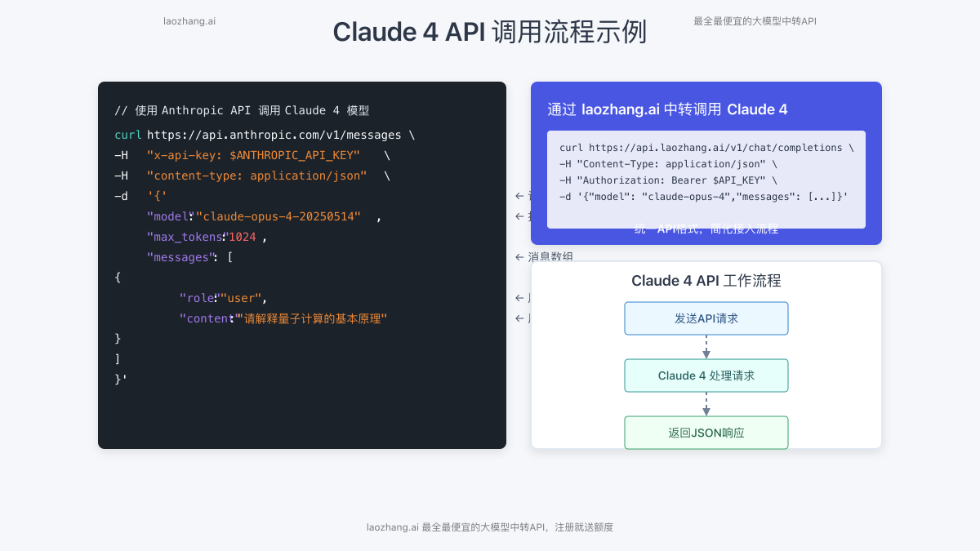Click the heading '通过 laozhang.ai 中转调用 Claude 4'
This screenshot has height=551, width=980.
(667, 109)
